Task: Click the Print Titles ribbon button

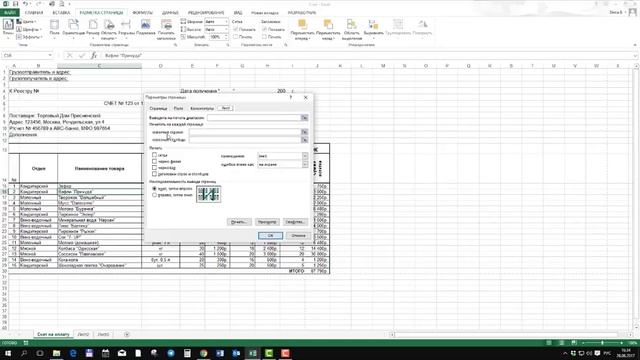Action: point(166,29)
